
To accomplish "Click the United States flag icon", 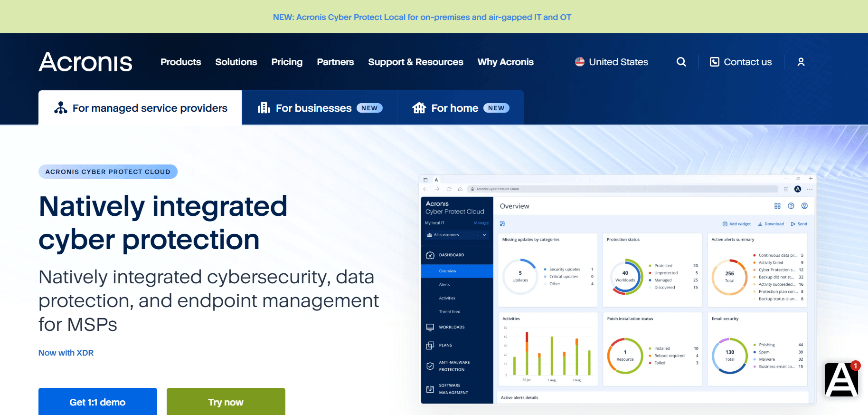I will pos(580,62).
